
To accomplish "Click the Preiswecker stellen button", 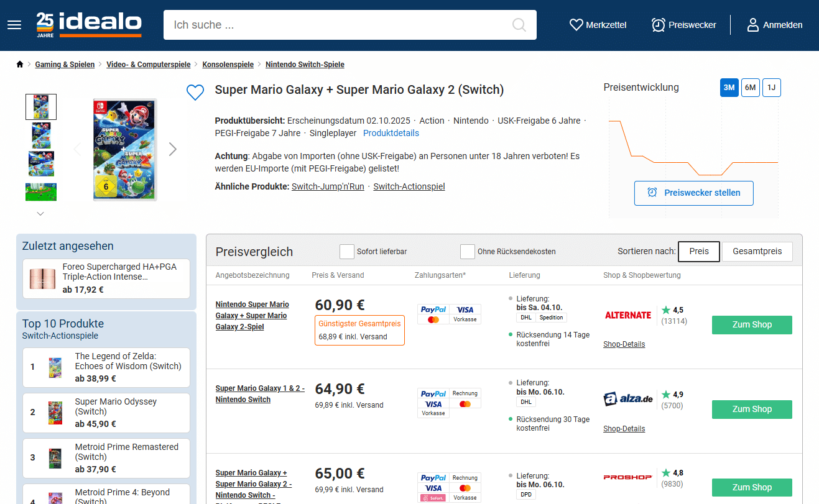I will click(693, 193).
